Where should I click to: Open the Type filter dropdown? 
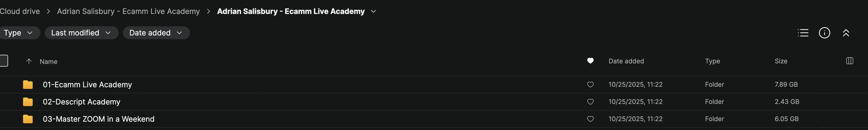click(x=18, y=33)
